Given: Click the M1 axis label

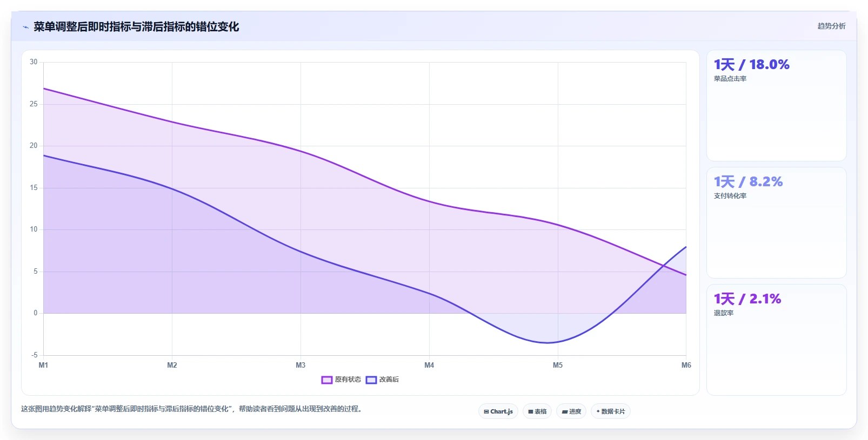Looking at the screenshot, I should 43,365.
